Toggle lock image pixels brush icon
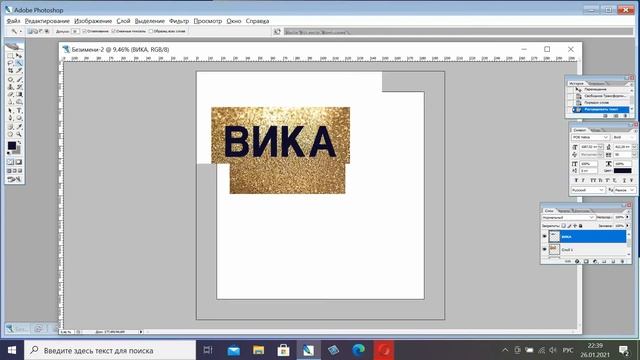The width and height of the screenshot is (640, 360). [x=569, y=226]
